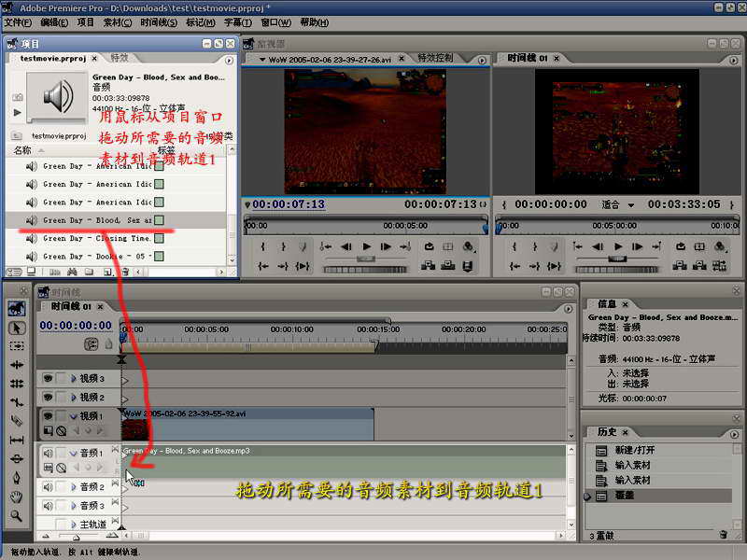Image resolution: width=747 pixels, height=560 pixels.
Task: Step back one frame in program monitor
Action: click(x=598, y=246)
